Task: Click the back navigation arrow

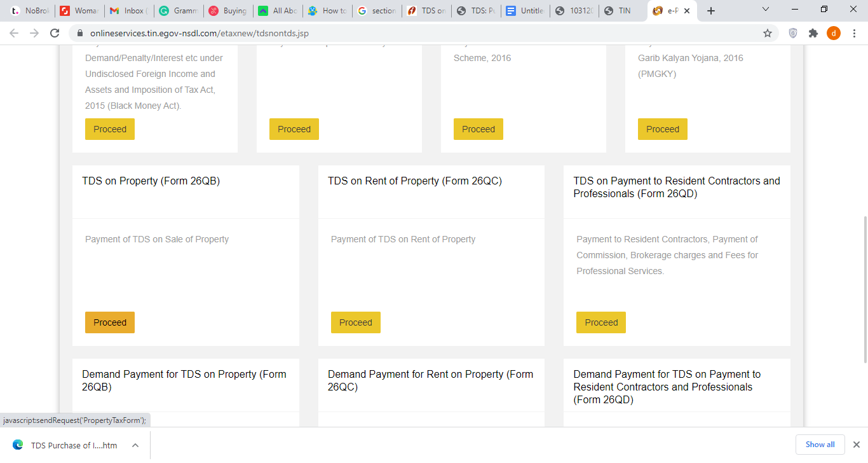Action: tap(13, 33)
